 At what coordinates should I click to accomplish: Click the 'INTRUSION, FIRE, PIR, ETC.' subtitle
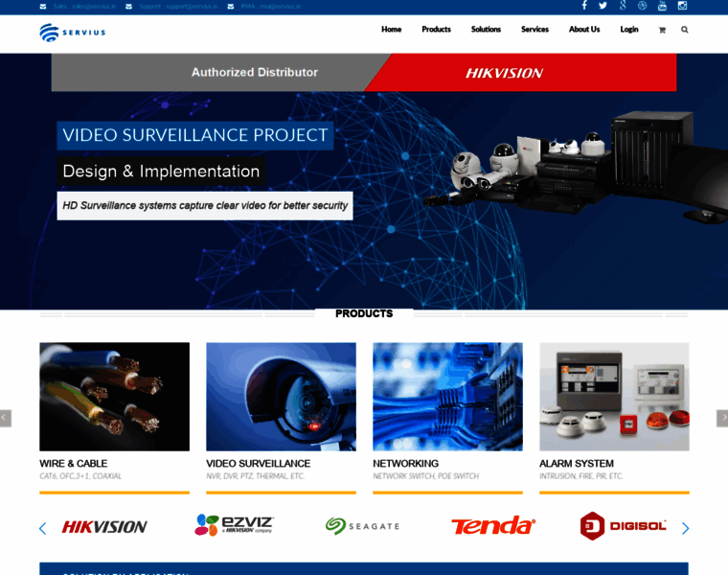tap(581, 476)
